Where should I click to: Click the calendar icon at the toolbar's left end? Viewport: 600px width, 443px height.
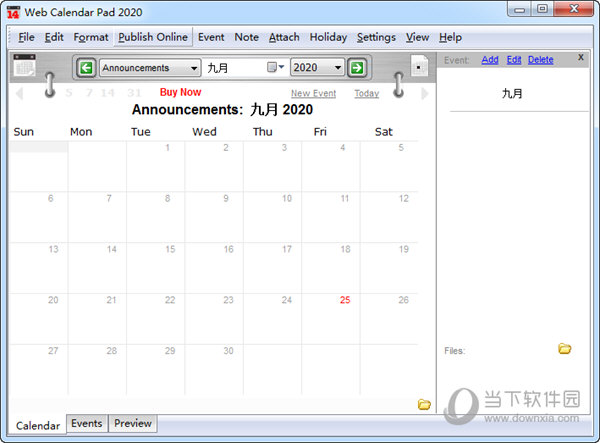[24, 65]
